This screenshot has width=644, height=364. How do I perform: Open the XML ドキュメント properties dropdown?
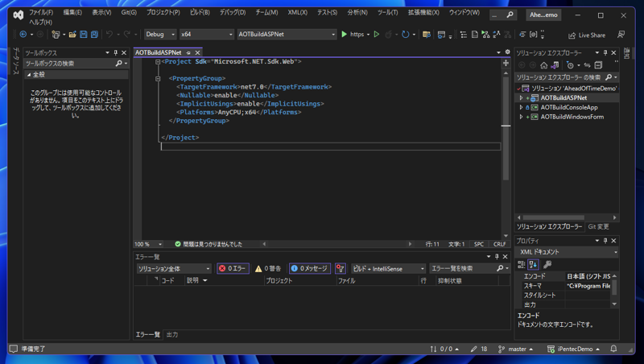coord(568,252)
